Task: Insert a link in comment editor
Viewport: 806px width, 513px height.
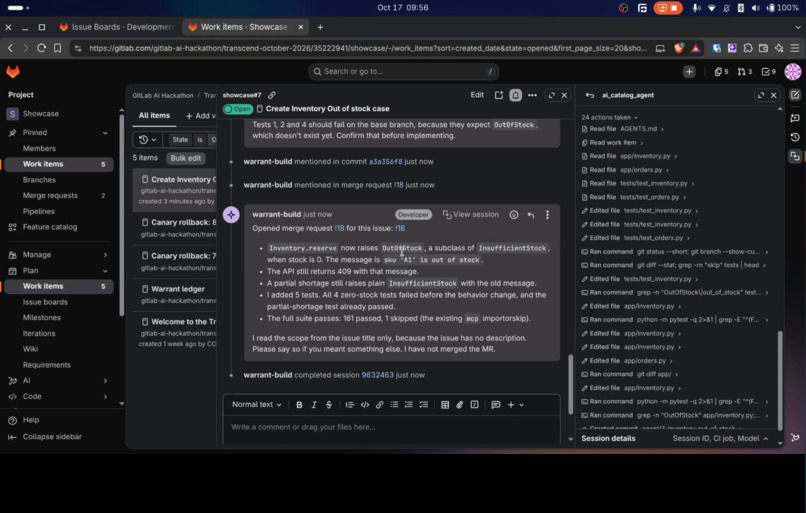Action: point(379,405)
